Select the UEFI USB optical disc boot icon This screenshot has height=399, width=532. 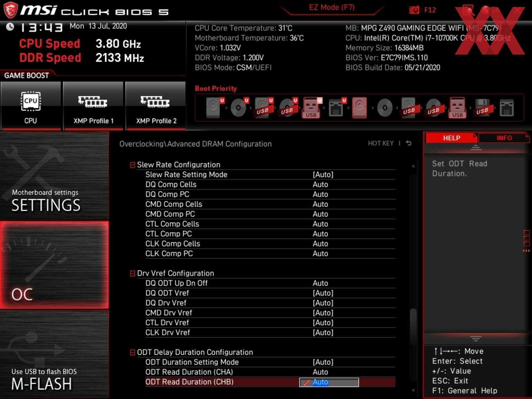tap(287, 108)
